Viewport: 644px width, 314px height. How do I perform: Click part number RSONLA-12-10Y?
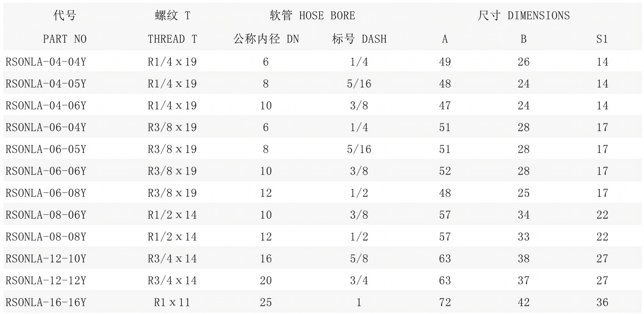(46, 259)
